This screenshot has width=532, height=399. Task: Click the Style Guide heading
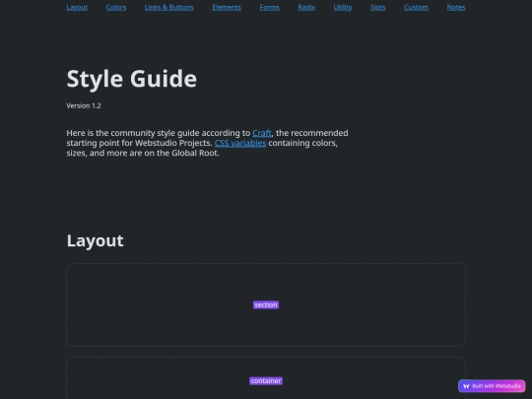point(132,79)
